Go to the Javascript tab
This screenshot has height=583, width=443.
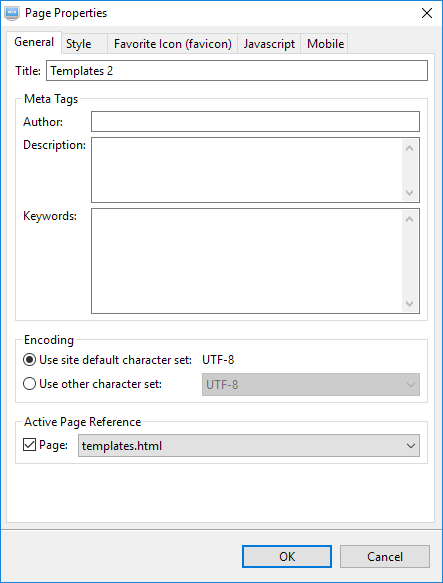pyautogui.click(x=269, y=44)
